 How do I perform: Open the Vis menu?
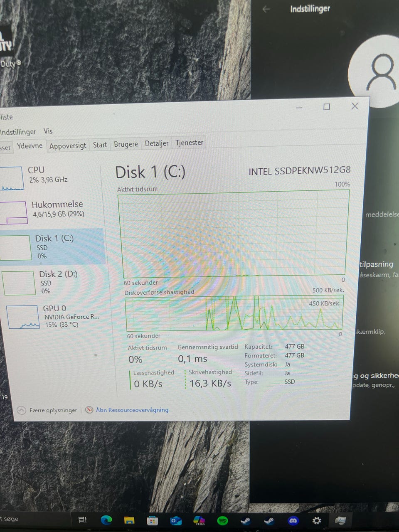(48, 131)
